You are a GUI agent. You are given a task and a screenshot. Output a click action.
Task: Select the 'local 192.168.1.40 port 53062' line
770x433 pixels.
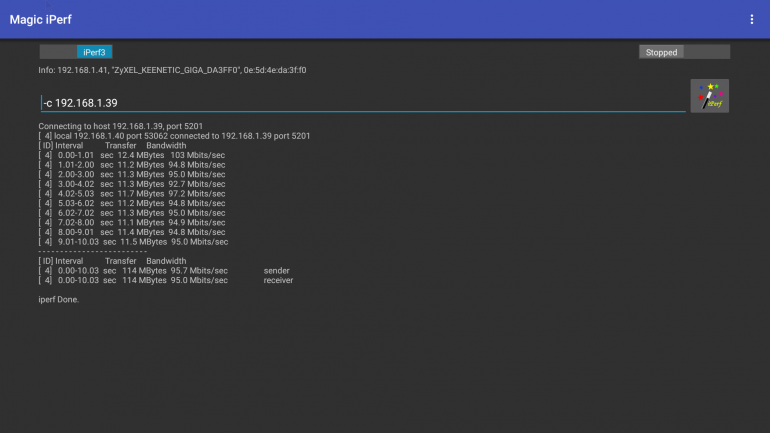pyautogui.click(x=175, y=136)
